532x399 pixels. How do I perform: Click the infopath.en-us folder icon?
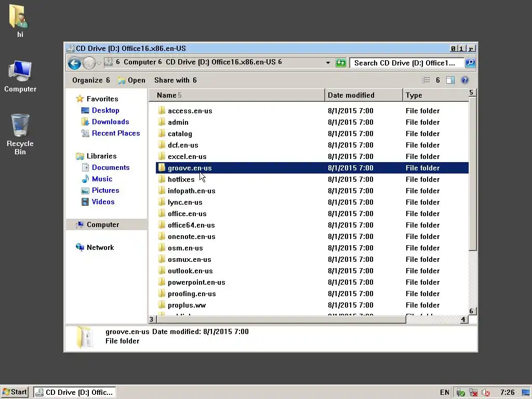pos(162,190)
